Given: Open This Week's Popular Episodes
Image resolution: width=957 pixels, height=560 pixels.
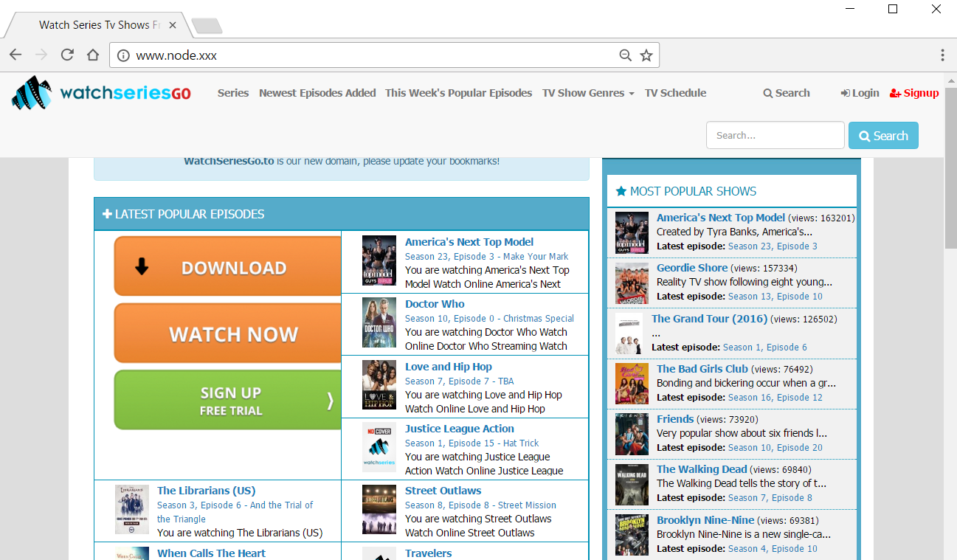Looking at the screenshot, I should click(458, 93).
